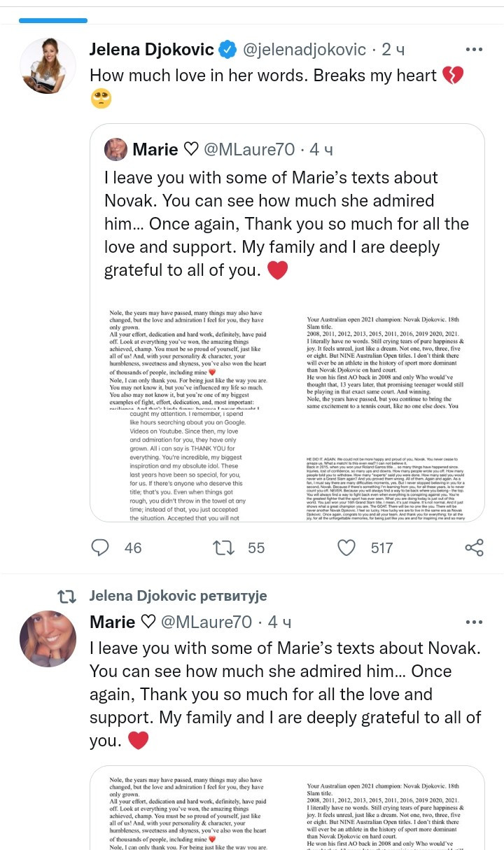The height and width of the screenshot is (850, 504).
Task: Open more options for Jelena's tweet
Action: (x=474, y=50)
